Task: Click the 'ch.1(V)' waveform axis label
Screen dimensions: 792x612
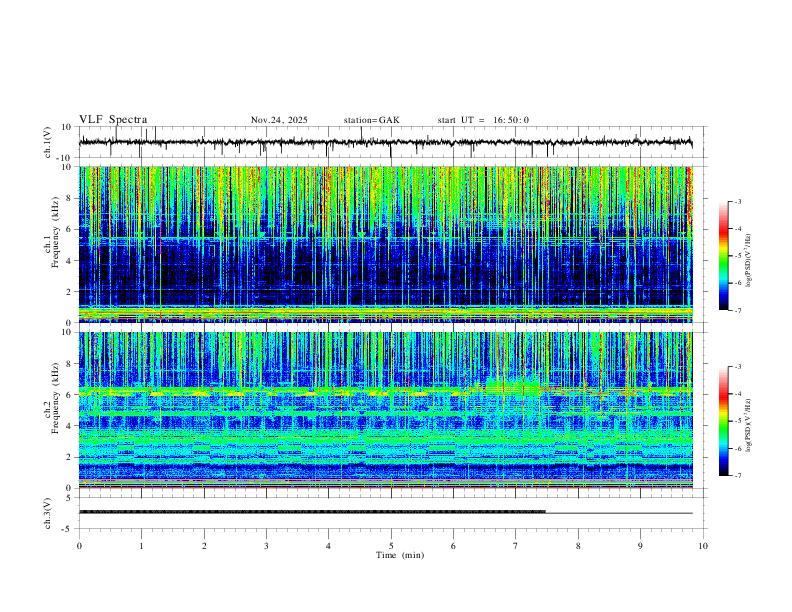Action: coord(48,142)
